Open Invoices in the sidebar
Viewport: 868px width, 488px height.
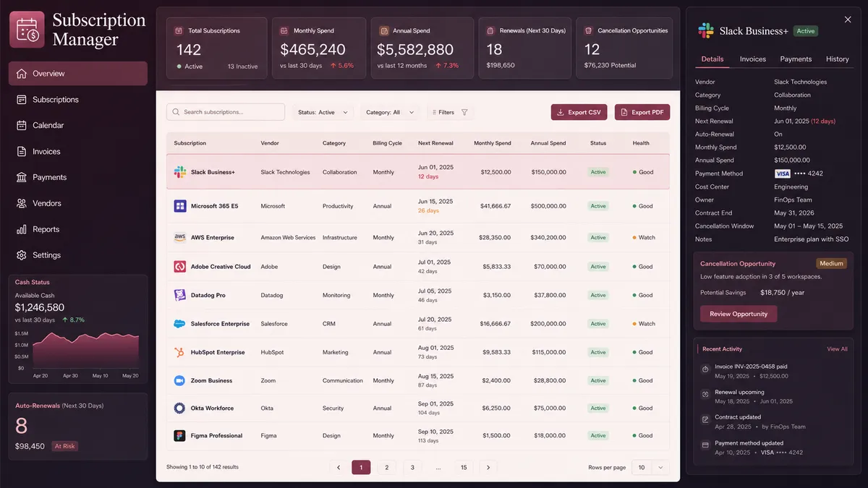[78, 152]
